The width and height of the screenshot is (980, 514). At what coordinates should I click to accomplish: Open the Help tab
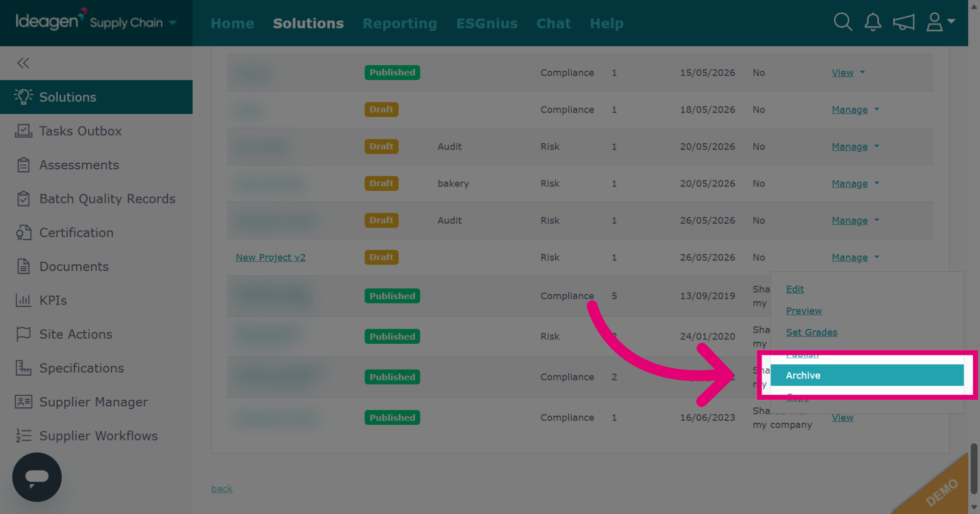click(x=606, y=23)
